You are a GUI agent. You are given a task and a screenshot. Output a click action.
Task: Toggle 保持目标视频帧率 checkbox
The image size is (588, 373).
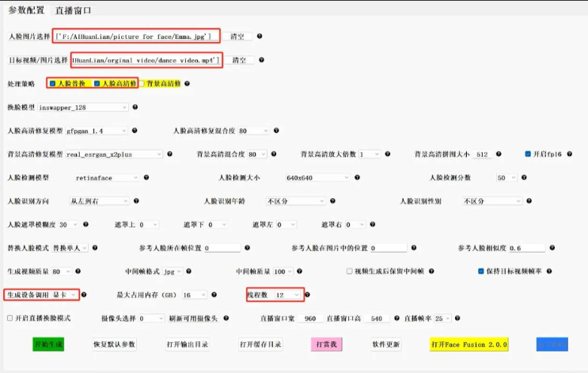480,271
